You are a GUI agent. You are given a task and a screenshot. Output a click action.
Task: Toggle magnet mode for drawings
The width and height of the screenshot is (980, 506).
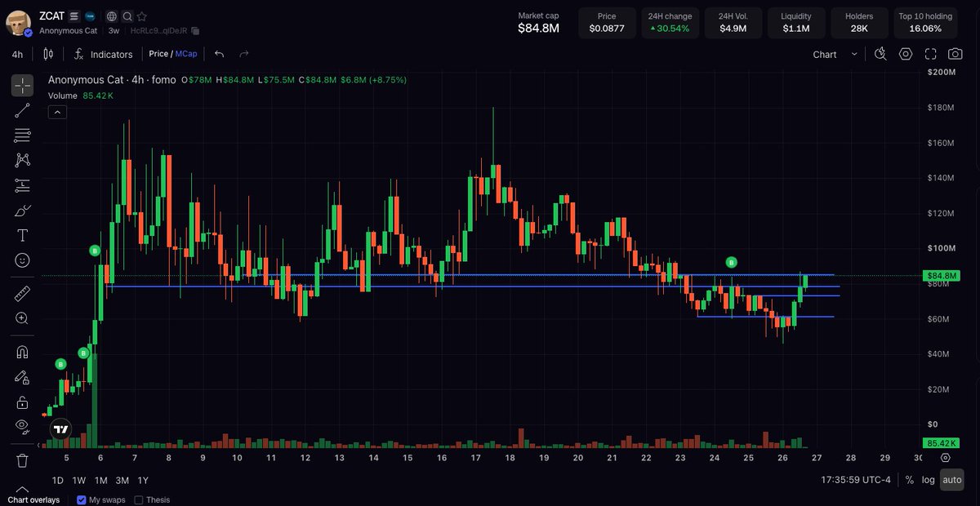23,353
